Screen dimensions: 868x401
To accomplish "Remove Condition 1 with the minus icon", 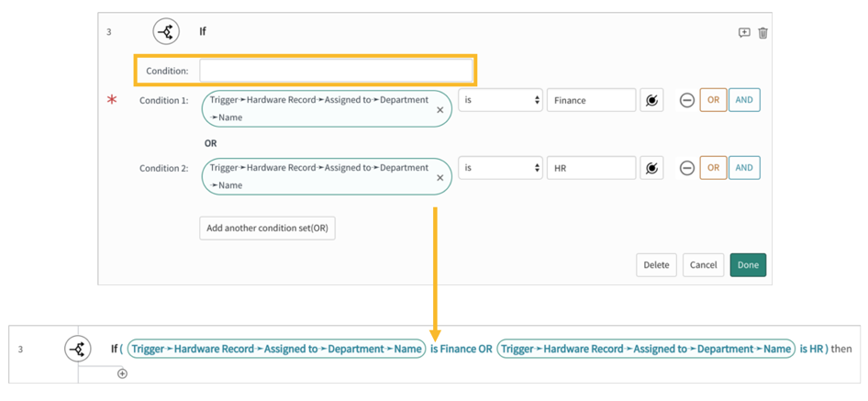I will pyautogui.click(x=686, y=101).
